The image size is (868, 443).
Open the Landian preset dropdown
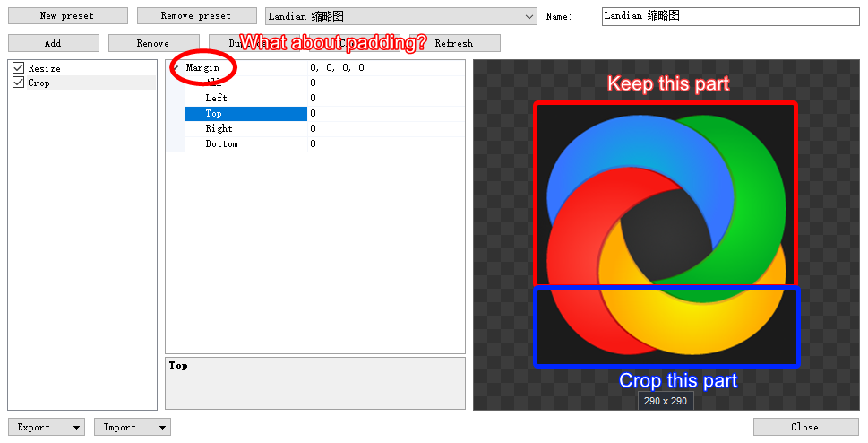(x=400, y=16)
